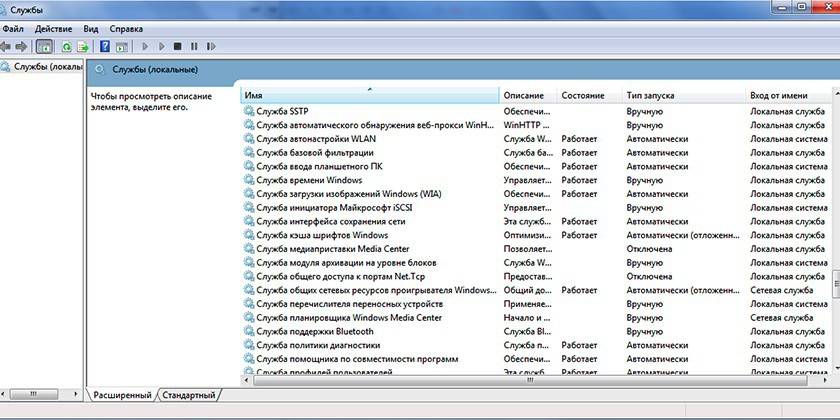The height and width of the screenshot is (420, 840).
Task: Select the Расширенный tab
Action: [x=122, y=395]
